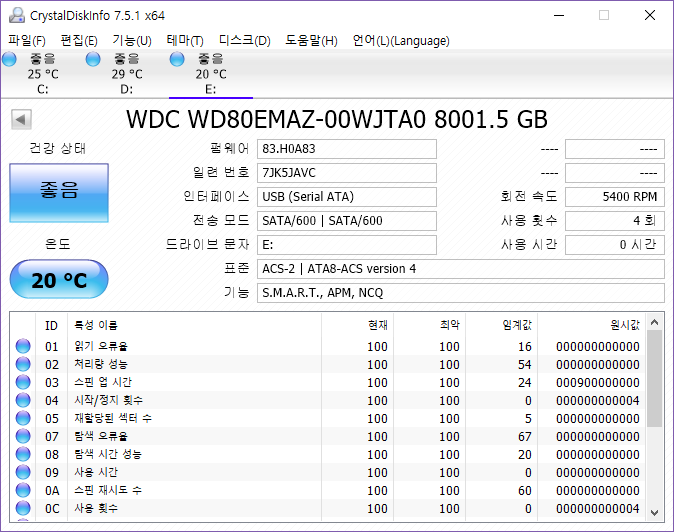
Task: Click raw value 000900000000 of spin-up time
Action: click(x=597, y=382)
